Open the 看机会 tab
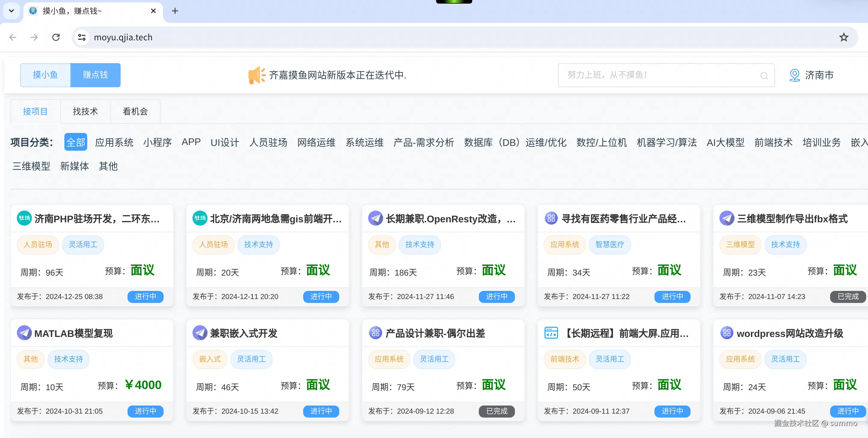 pos(135,112)
